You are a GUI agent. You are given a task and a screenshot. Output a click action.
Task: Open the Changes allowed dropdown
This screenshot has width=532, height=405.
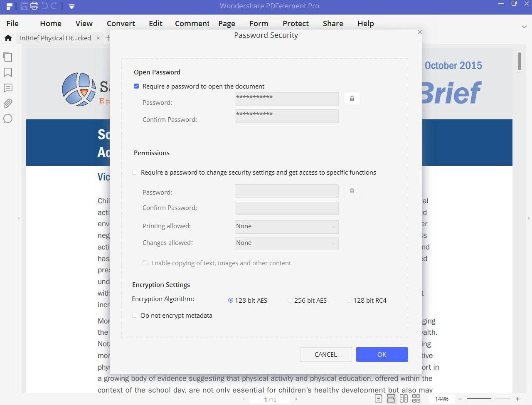[287, 243]
